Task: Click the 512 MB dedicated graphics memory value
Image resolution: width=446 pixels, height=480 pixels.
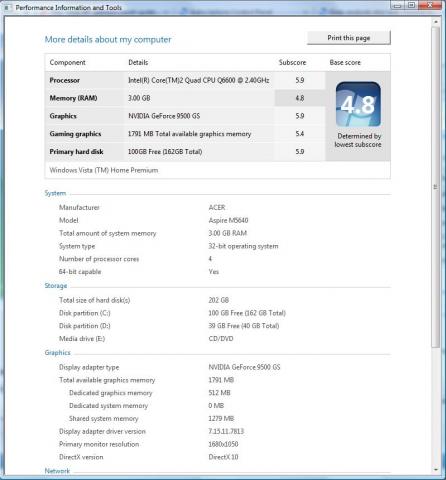Action: click(219, 393)
